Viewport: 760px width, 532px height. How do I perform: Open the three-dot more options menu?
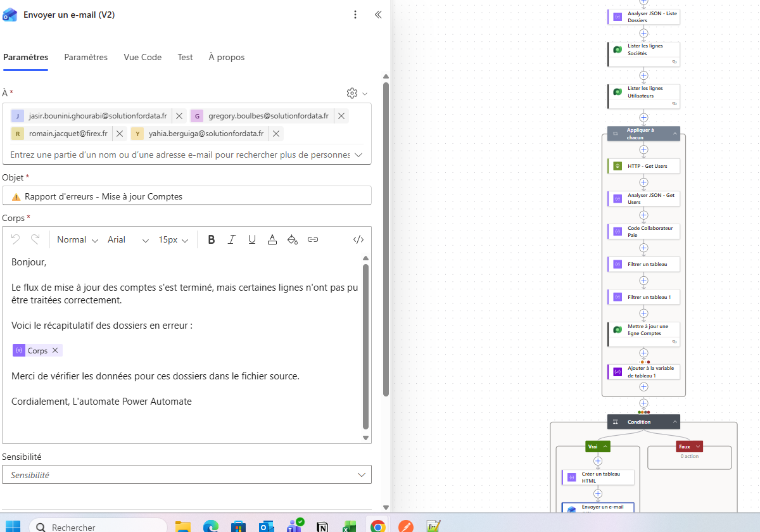point(355,15)
